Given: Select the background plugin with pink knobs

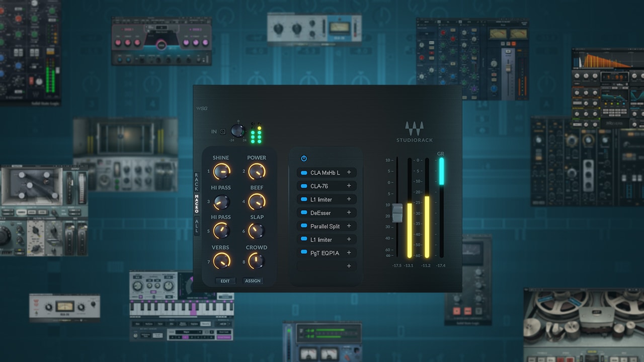Looking at the screenshot, I should tap(162, 41).
